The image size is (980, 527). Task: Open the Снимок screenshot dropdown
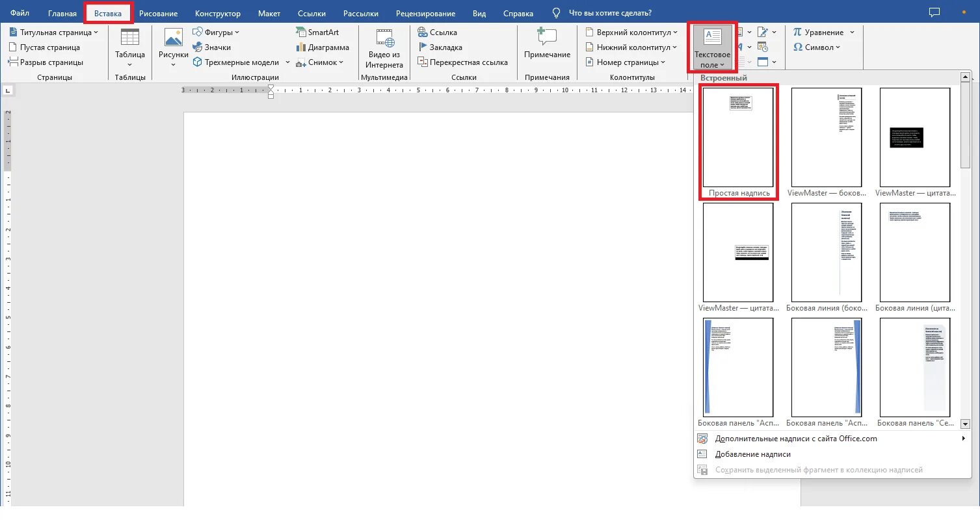[x=319, y=62]
